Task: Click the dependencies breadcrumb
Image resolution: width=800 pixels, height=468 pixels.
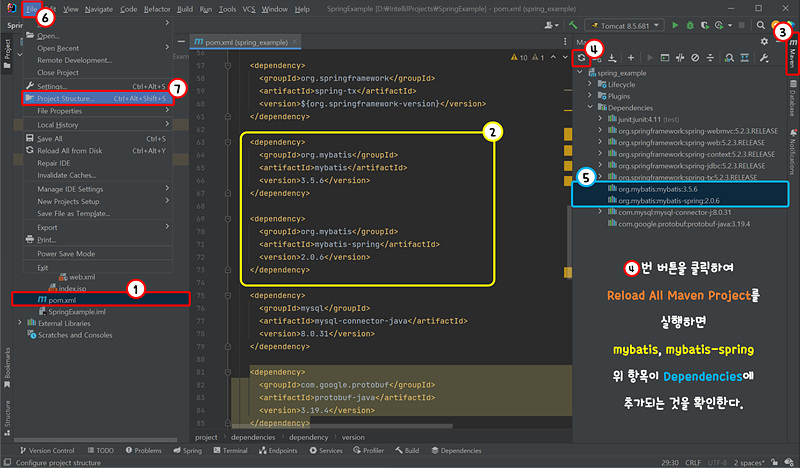Action: tap(253, 437)
